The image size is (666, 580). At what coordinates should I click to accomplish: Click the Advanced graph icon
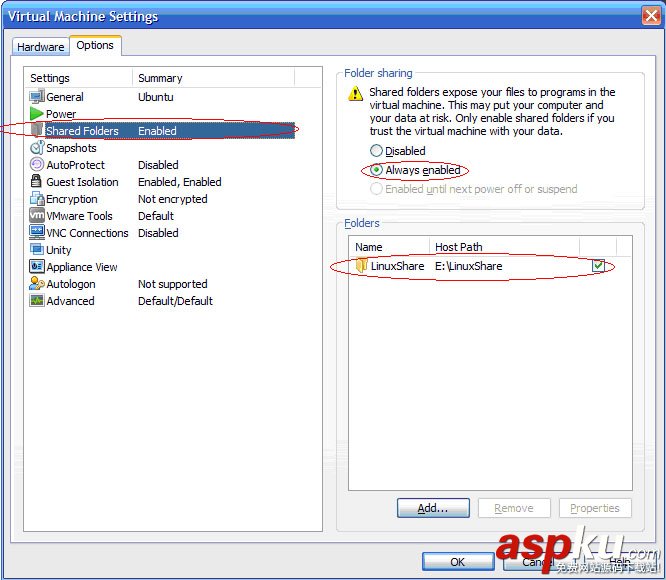pyautogui.click(x=37, y=301)
